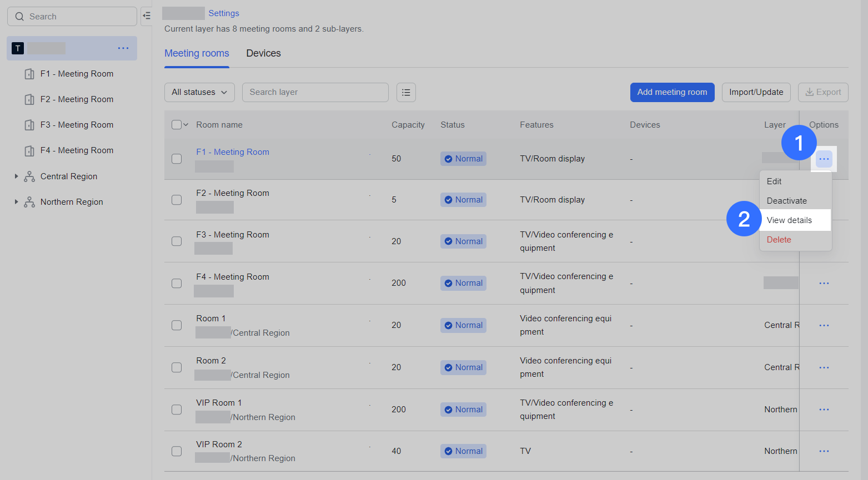Open the Settings link at the top

tap(224, 13)
